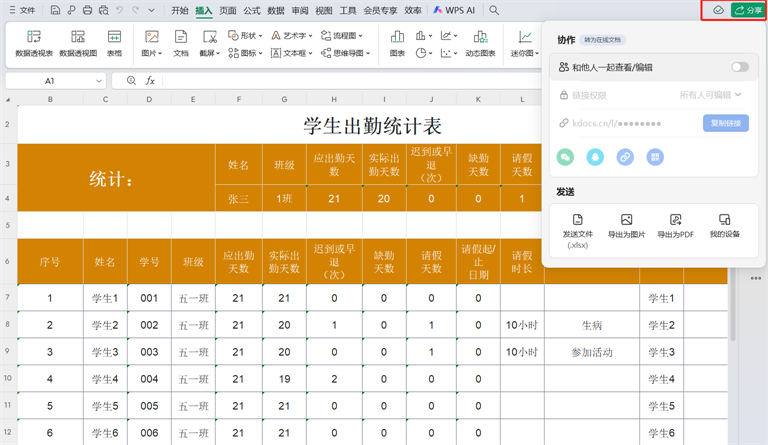Viewport: 768px width, 445px height.
Task: Click the 转为在线文档 link
Action: tap(602, 40)
